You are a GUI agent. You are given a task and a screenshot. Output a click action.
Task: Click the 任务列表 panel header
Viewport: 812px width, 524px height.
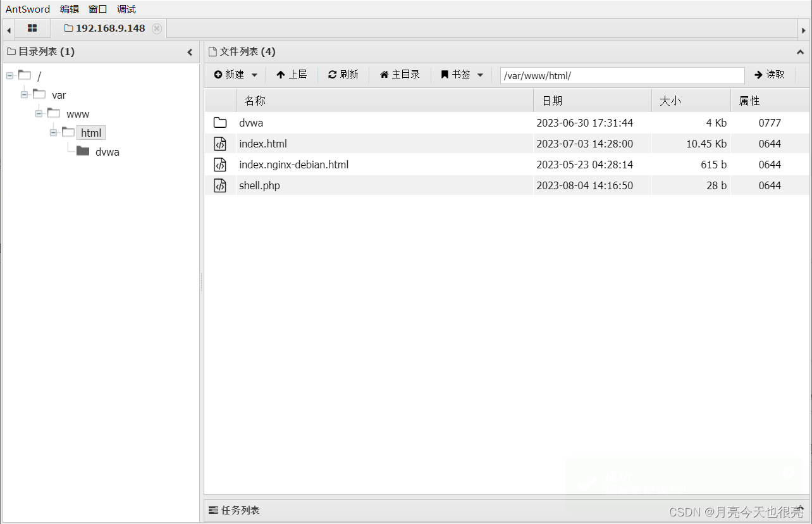coord(507,510)
